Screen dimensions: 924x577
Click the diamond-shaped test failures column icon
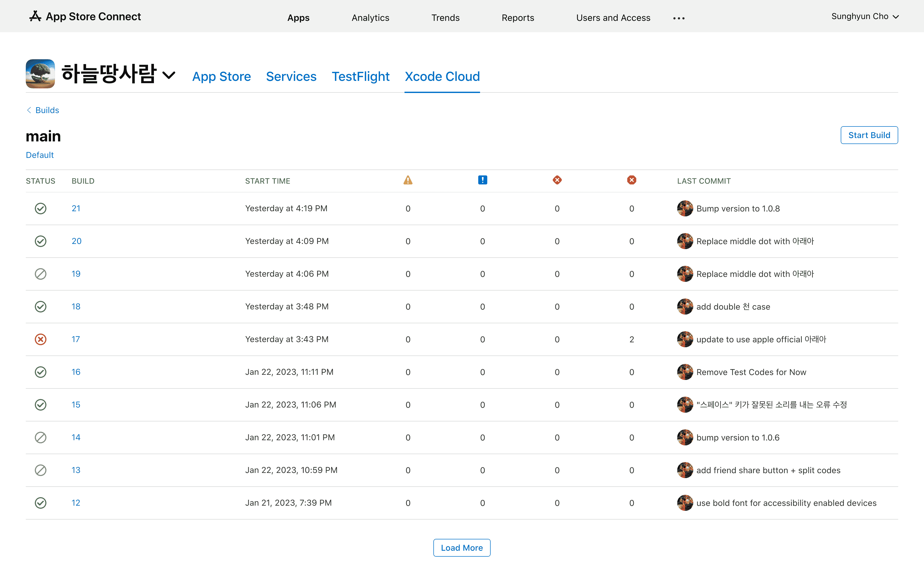557,180
